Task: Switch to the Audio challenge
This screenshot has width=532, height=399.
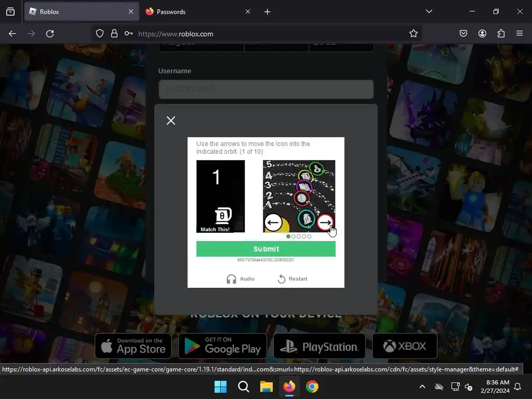Action: tap(241, 279)
